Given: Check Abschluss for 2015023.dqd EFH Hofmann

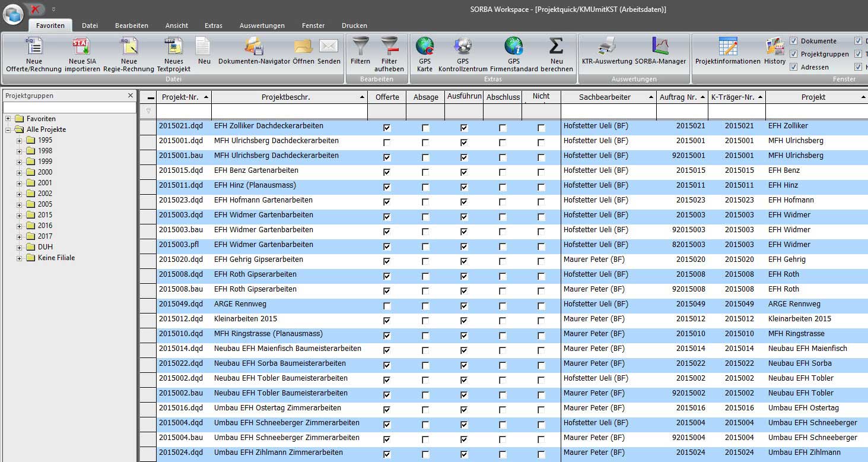Looking at the screenshot, I should point(503,202).
